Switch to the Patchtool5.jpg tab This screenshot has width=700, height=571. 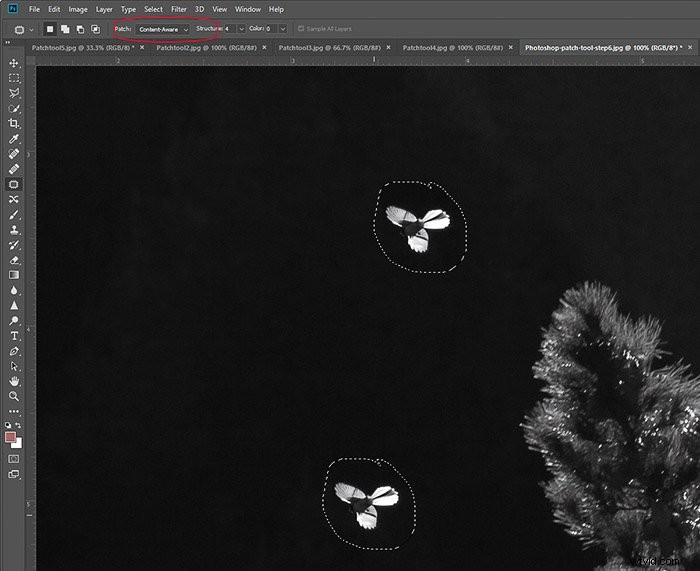[83, 47]
